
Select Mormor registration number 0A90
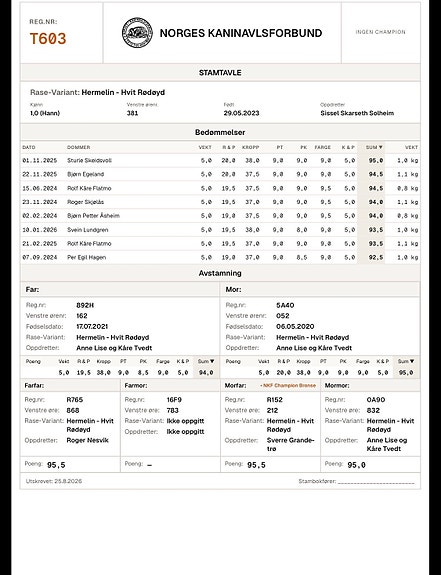tap(376, 400)
